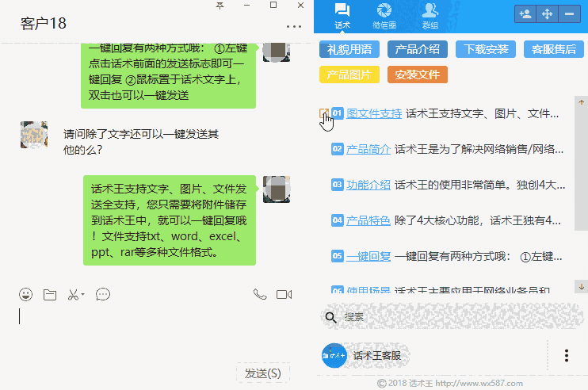Select the orange 安装文件 category

(x=418, y=75)
